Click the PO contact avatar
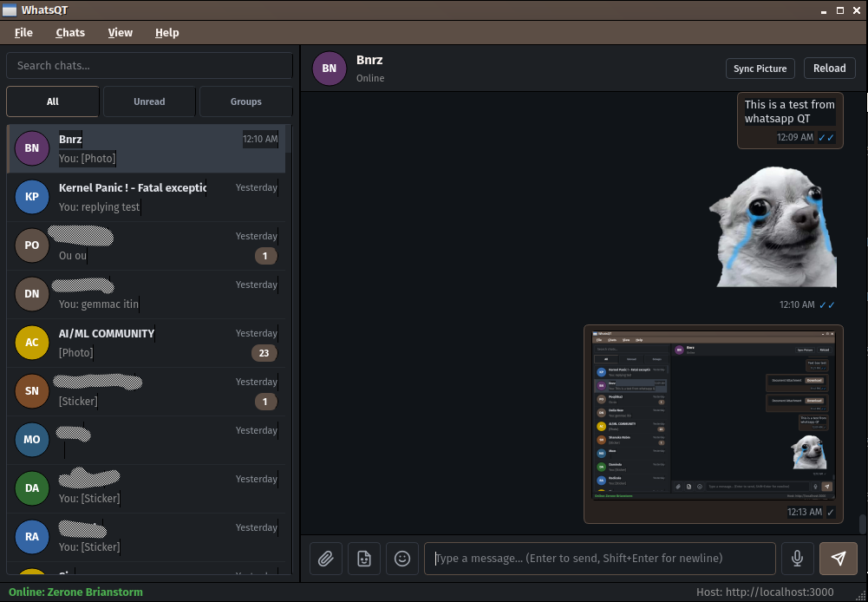The image size is (868, 602). point(32,245)
